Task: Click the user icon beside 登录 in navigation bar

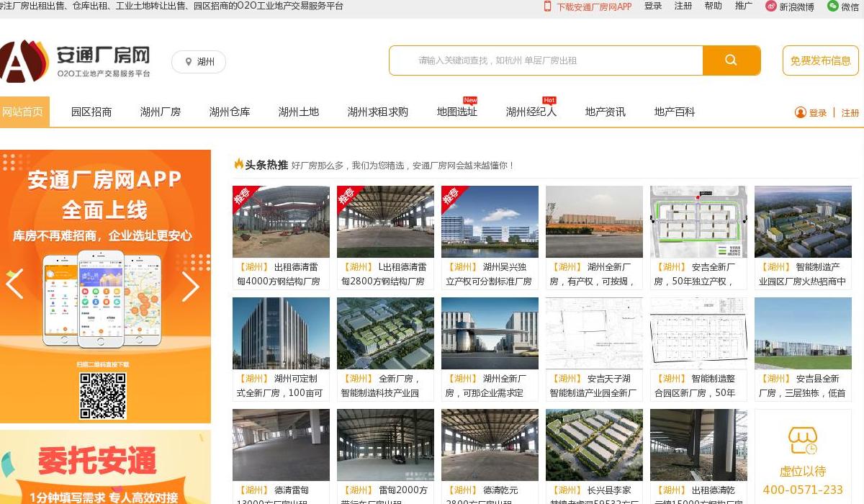Action: point(801,112)
